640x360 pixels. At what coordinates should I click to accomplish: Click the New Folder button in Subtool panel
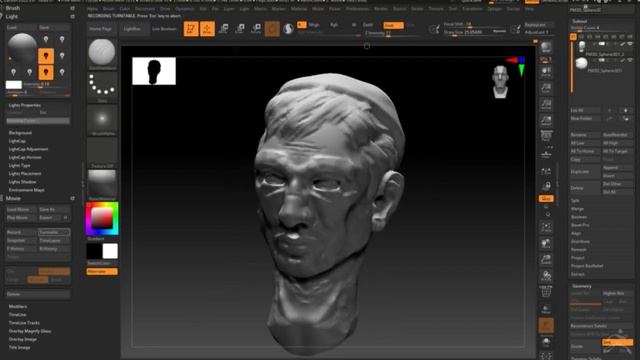(585, 118)
